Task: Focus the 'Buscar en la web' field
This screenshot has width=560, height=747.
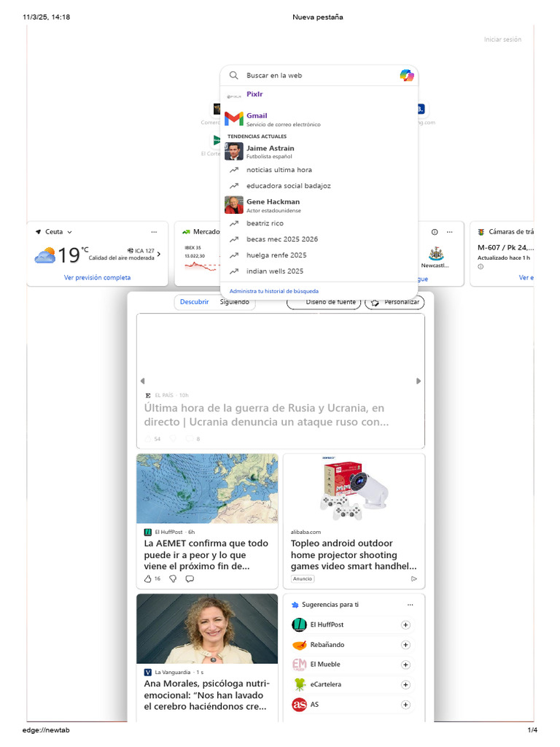Action: coord(319,75)
